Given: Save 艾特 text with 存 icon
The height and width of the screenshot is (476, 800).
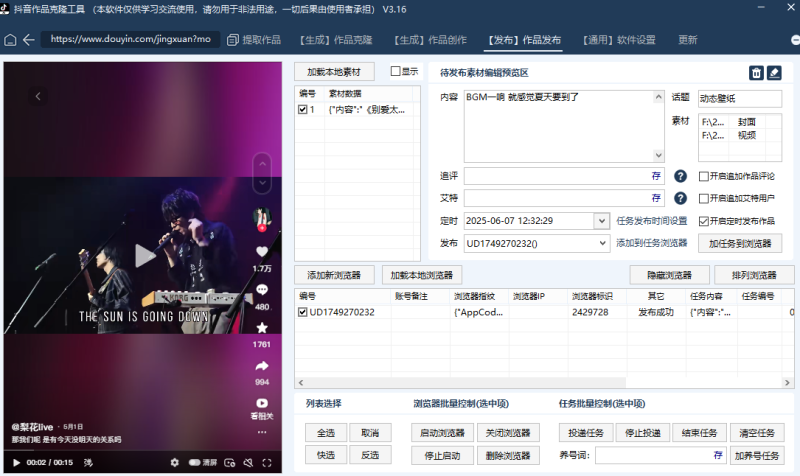Looking at the screenshot, I should [x=656, y=198].
